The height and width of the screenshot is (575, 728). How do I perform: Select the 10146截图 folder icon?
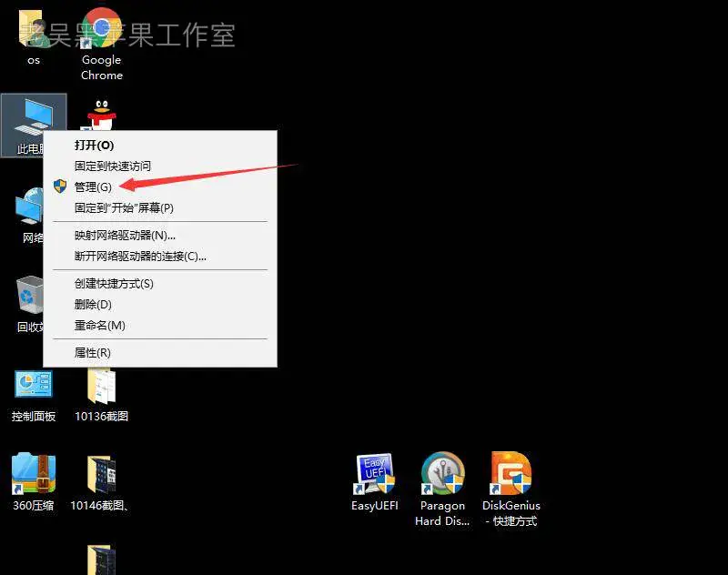[x=102, y=474]
